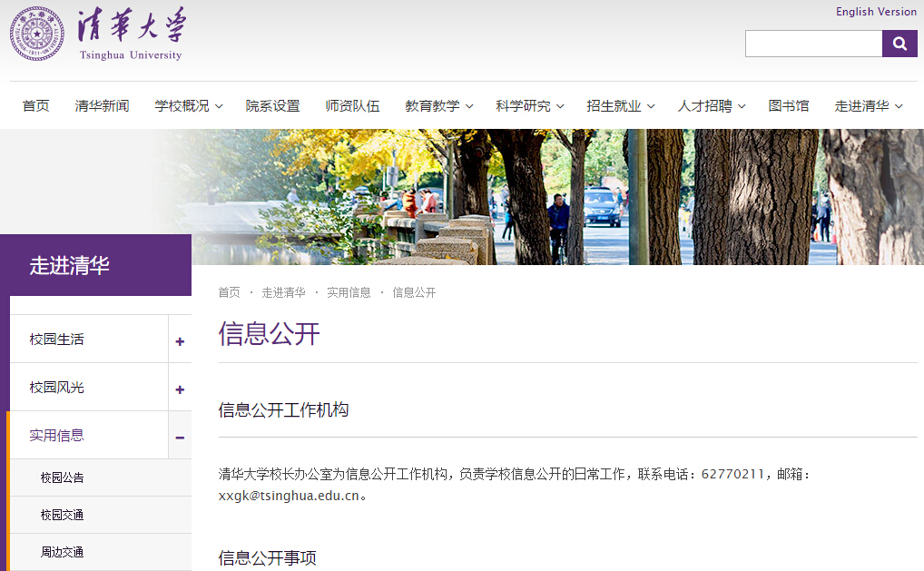Expand the chevron beside 走进清华 in navbar
The height and width of the screenshot is (571, 924).
tap(899, 106)
